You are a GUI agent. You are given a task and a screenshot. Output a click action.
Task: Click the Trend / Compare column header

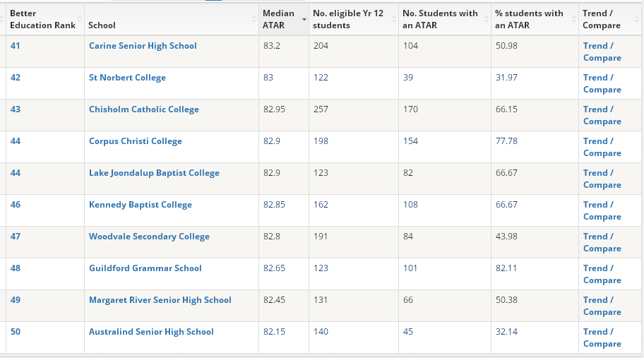[602, 19]
